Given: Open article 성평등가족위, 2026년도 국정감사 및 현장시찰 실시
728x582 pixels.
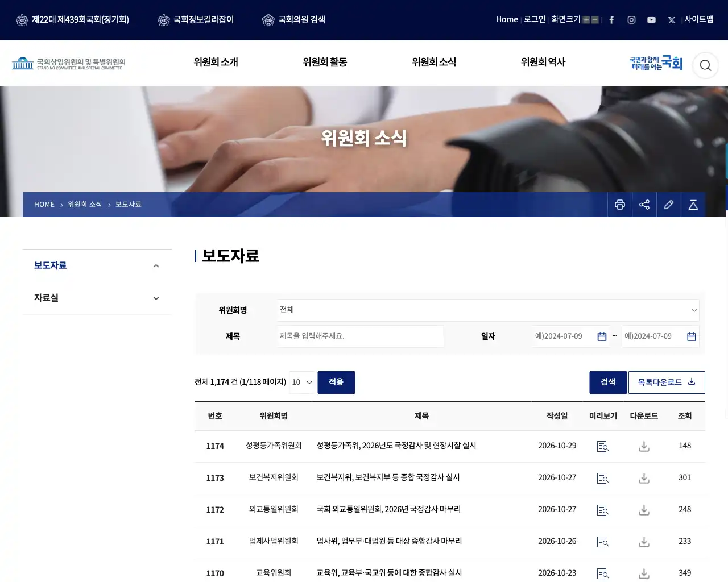Looking at the screenshot, I should (x=396, y=446).
